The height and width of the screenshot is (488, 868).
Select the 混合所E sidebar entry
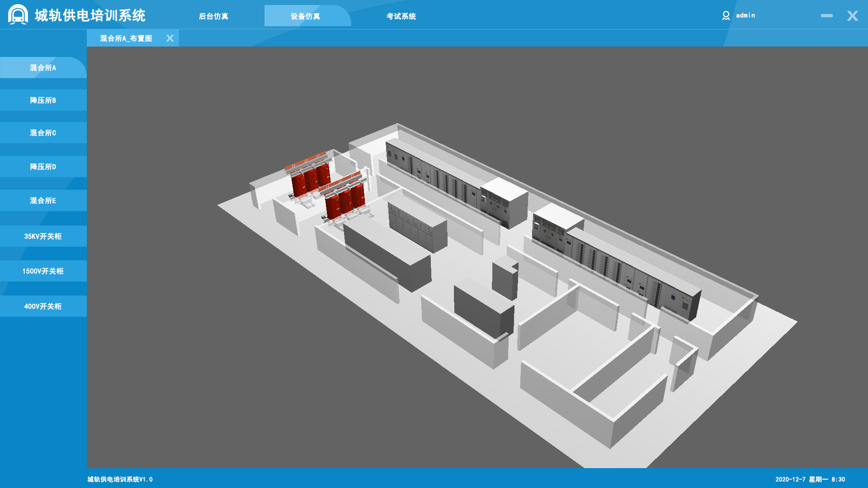43,201
